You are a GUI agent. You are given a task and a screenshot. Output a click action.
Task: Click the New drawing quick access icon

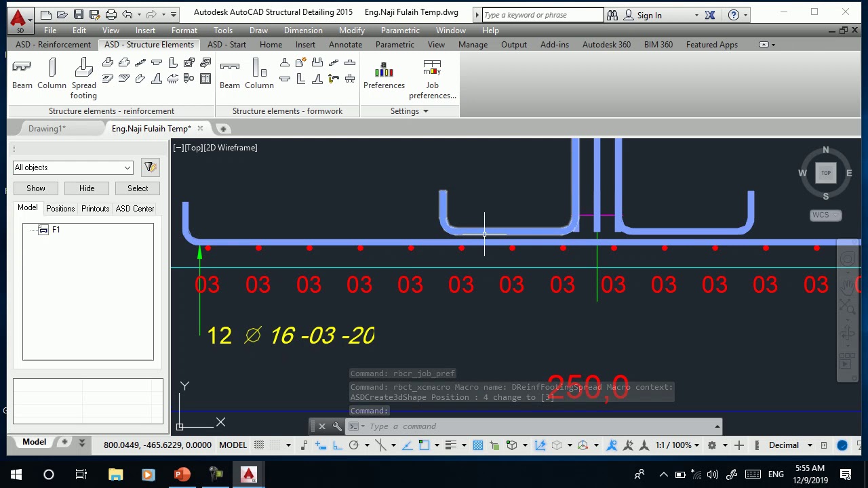pyautogui.click(x=45, y=14)
